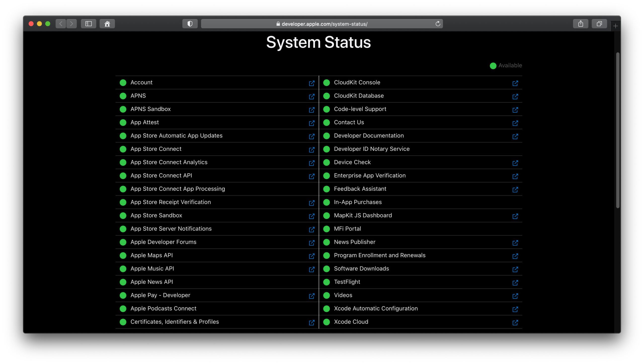The image size is (644, 364).
Task: Click Certificates, Identifiers & Profiles link icon
Action: [311, 323]
